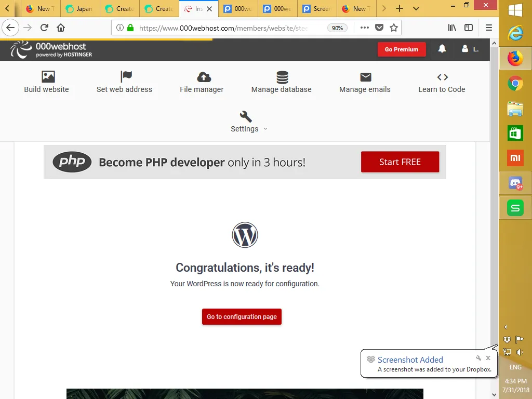Close the Screenshot Added notification
The width and height of the screenshot is (532, 399).
(488, 358)
